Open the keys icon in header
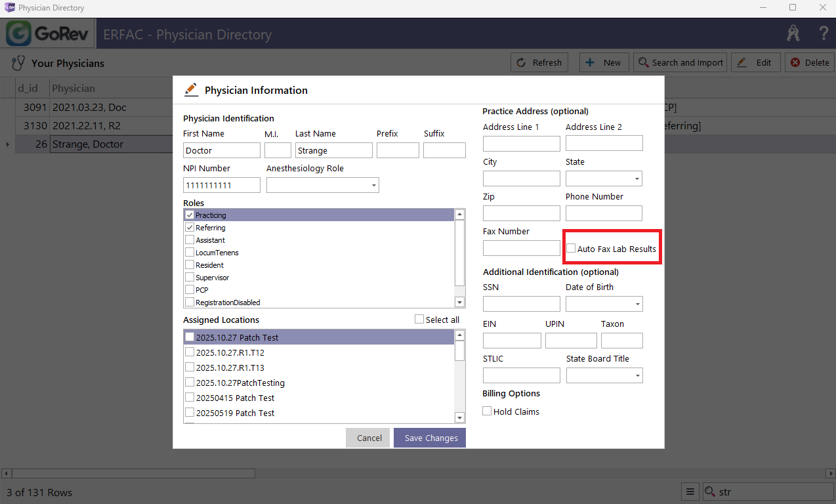The height and width of the screenshot is (504, 836). pos(793,33)
